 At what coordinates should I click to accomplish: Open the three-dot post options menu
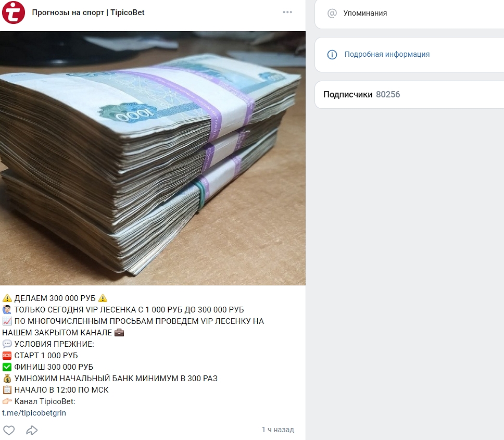287,12
